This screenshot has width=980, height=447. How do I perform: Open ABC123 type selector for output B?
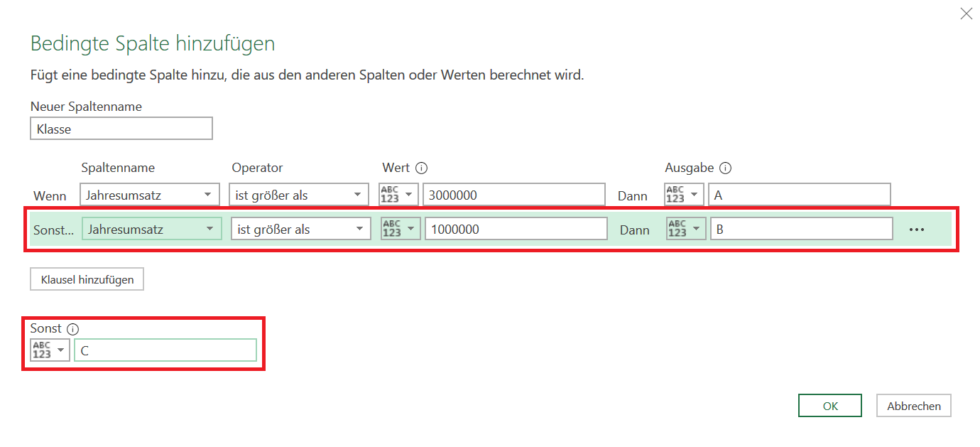687,229
